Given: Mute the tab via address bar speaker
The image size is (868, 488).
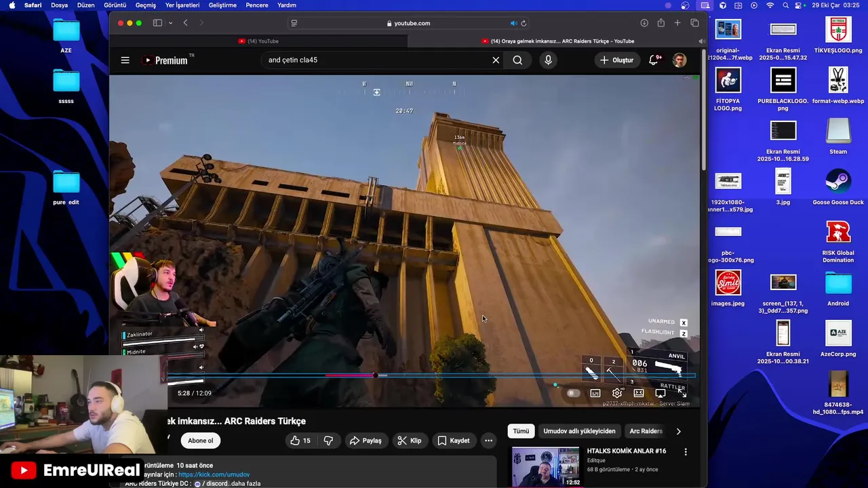Looking at the screenshot, I should click(513, 23).
